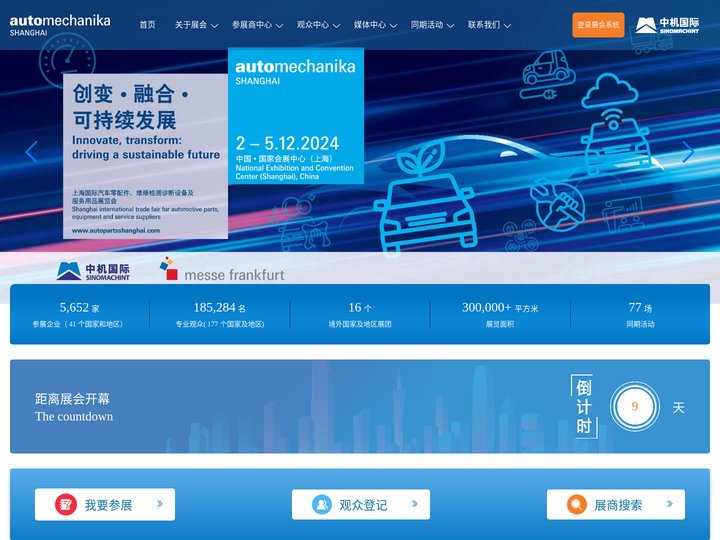This screenshot has height=540, width=720.
Task: Click the www.autopartsshanghai.com address on banner
Action: 116,231
